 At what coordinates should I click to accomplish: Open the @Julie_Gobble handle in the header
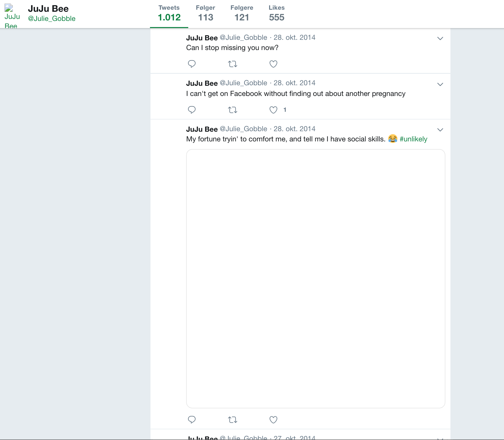click(52, 19)
